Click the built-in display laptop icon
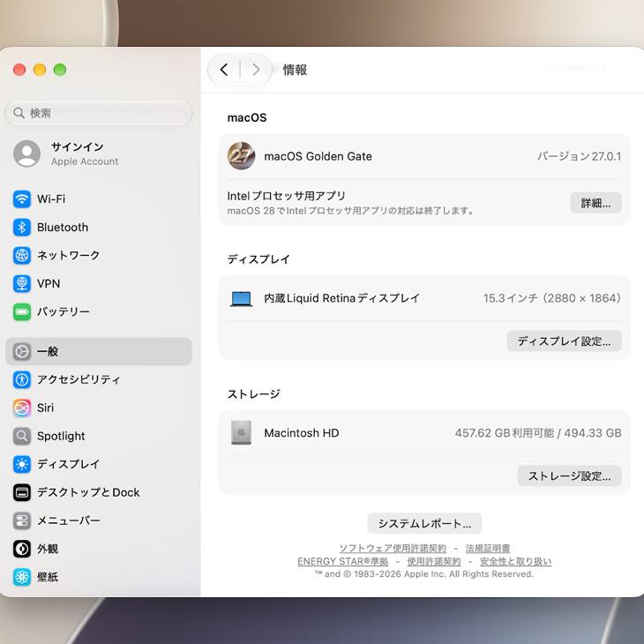644x644 pixels. click(241, 298)
